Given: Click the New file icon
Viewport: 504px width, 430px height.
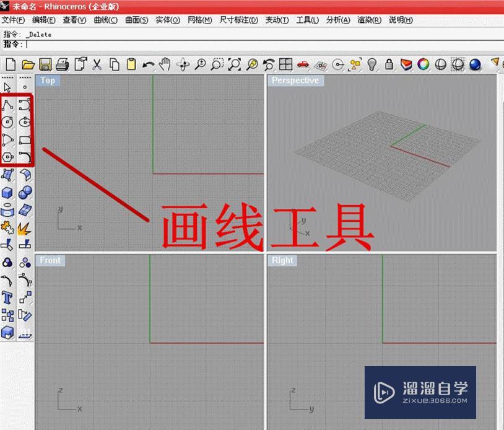Looking at the screenshot, I should [x=11, y=64].
